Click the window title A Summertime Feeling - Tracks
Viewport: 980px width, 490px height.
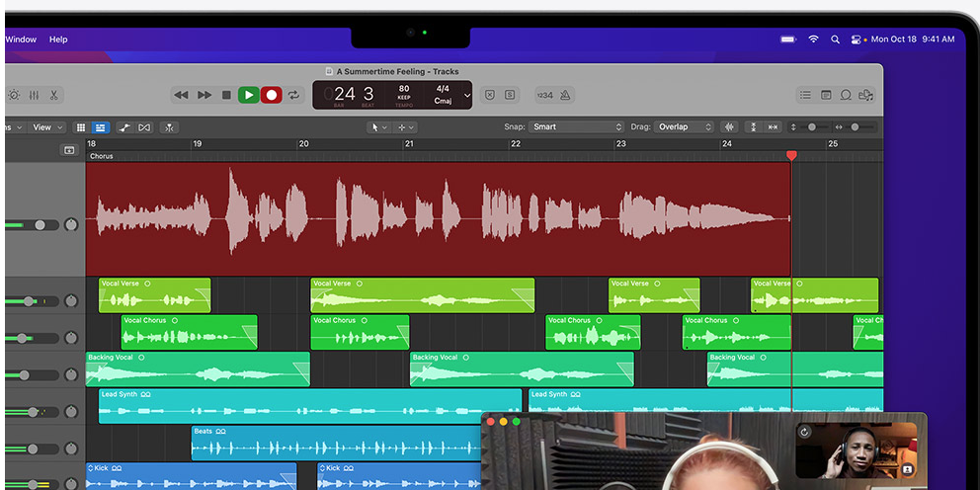pos(397,71)
